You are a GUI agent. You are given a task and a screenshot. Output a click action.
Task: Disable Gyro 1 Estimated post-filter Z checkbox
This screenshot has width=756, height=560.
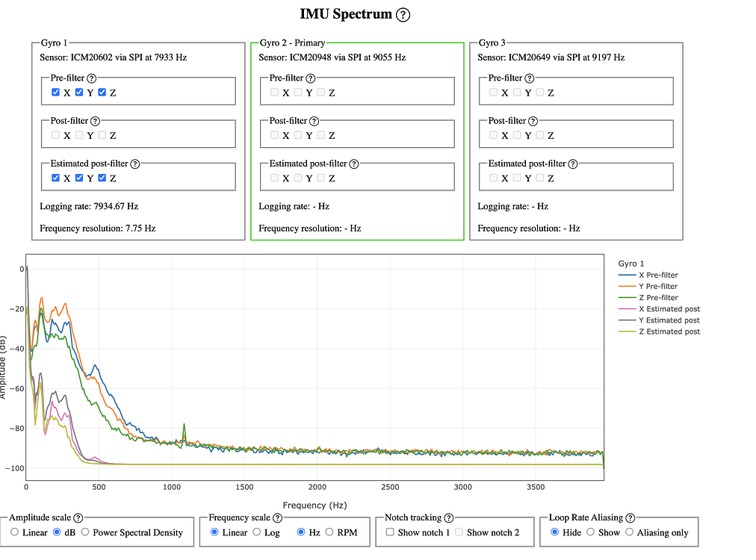coord(102,178)
